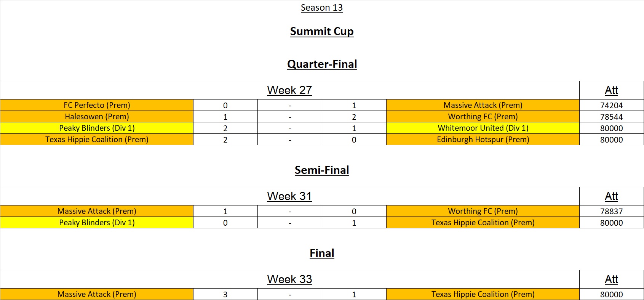Select the Edinburgh Hotspur (Prem) cell

(483, 140)
